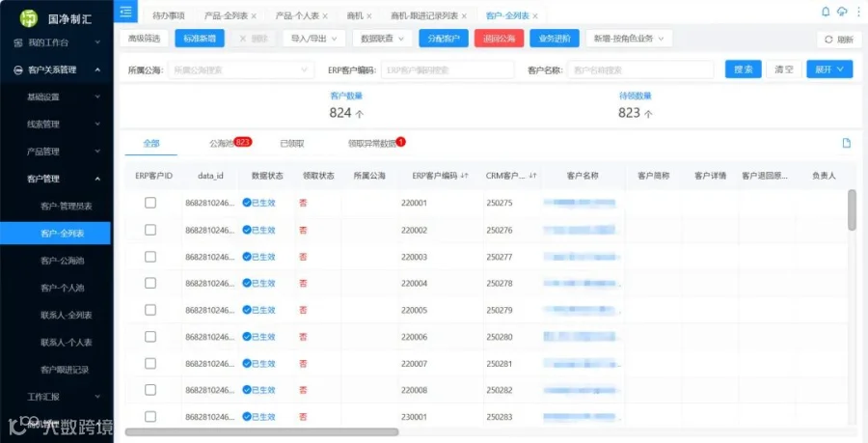Check the box for row 220007
868x443 pixels.
coord(150,363)
